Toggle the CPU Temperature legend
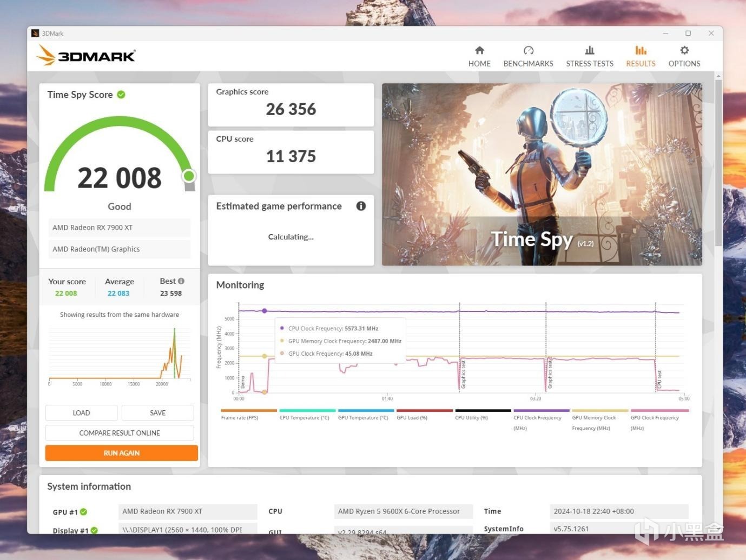 pos(307,415)
